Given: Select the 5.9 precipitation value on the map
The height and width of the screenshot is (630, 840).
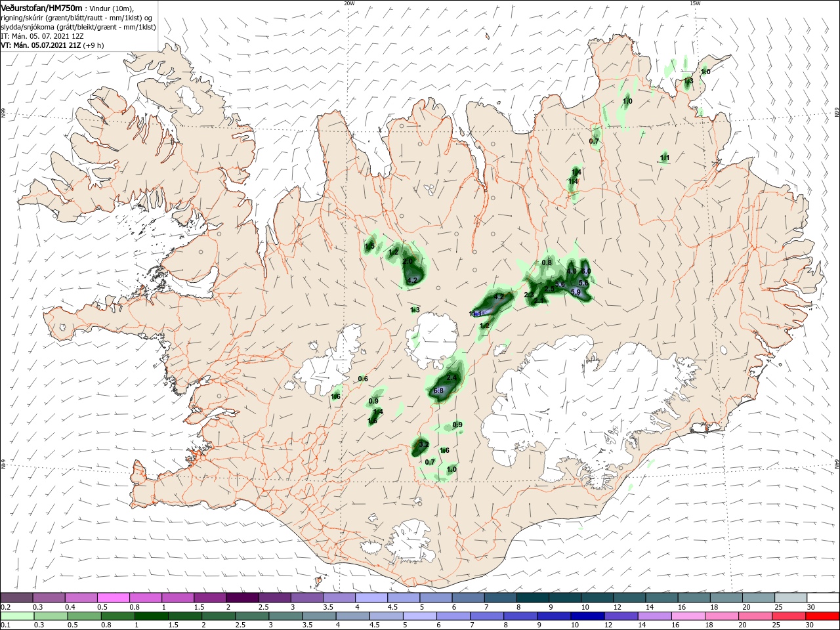Looking at the screenshot, I should click(x=576, y=292).
